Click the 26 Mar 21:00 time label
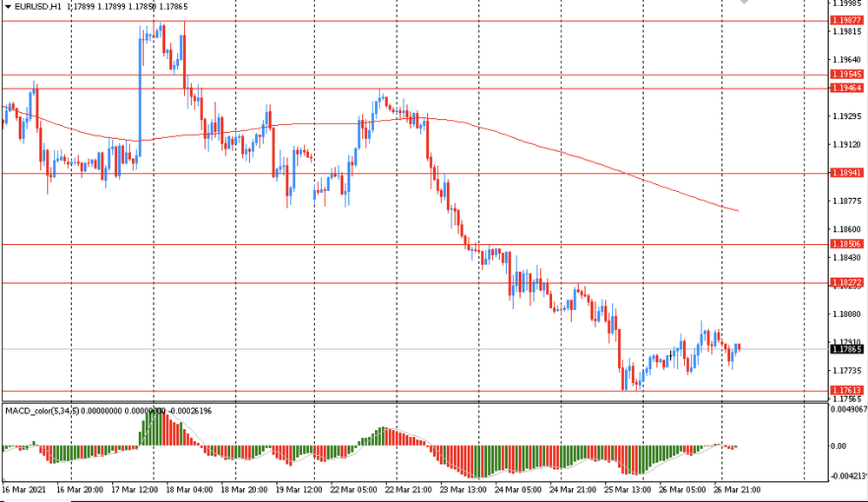 (737, 490)
